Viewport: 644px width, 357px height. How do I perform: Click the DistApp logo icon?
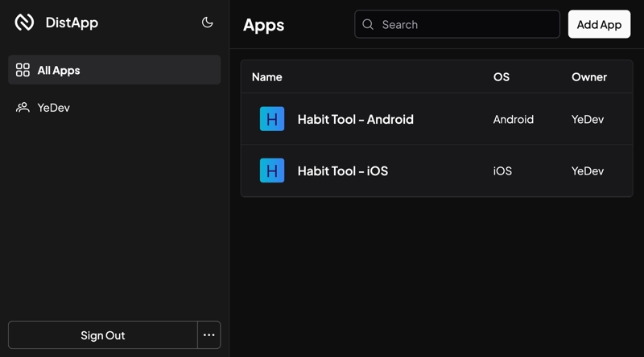pos(24,23)
